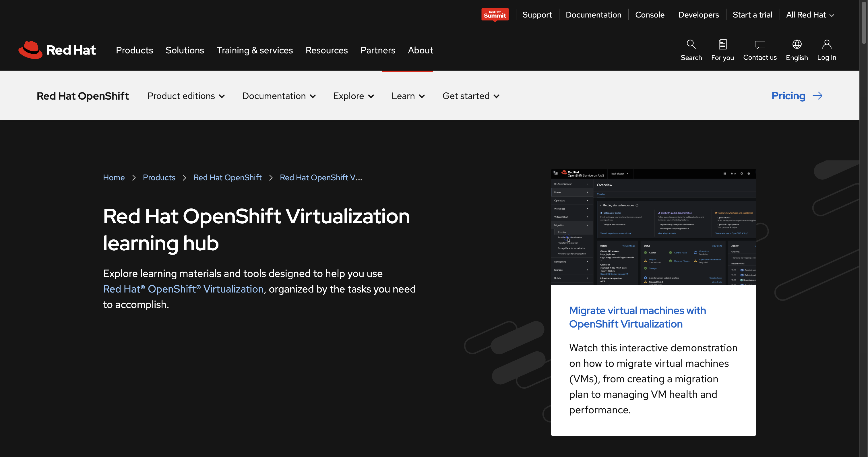
Task: Expand the 'Explore' dropdown
Action: pyautogui.click(x=353, y=96)
